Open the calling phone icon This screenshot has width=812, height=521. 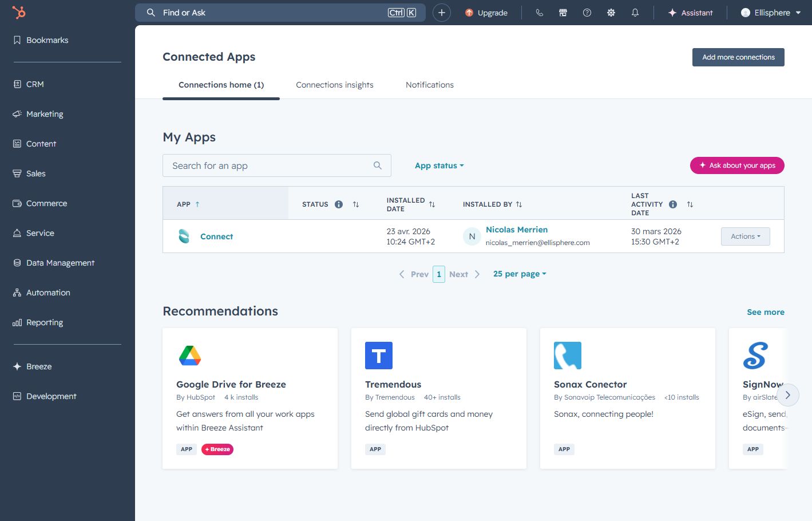pyautogui.click(x=539, y=13)
